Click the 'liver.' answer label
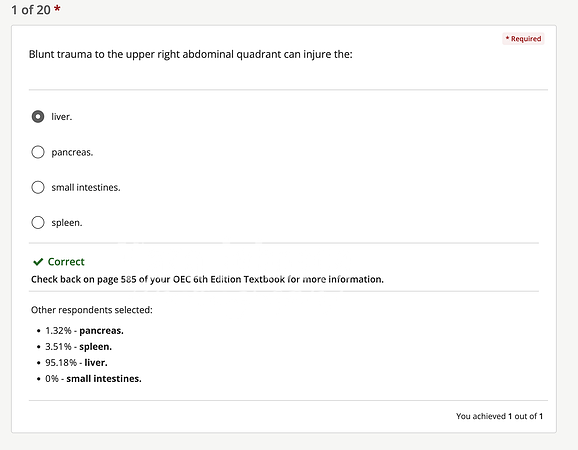The image size is (578, 450). point(62,117)
